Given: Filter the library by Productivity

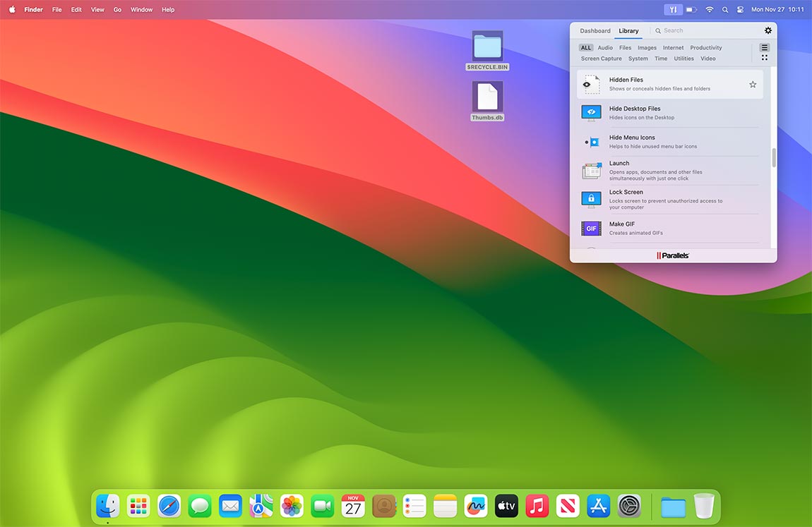Looking at the screenshot, I should (705, 47).
